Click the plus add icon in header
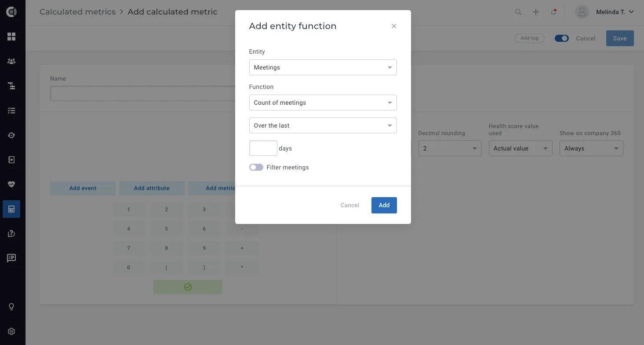Screen dimensions: 644x345 coord(536,12)
